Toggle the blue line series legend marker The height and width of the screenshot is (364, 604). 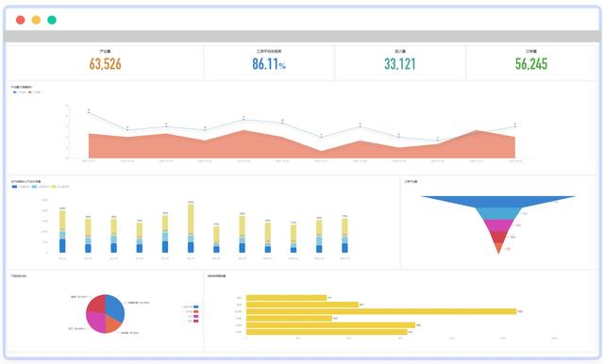click(x=15, y=92)
